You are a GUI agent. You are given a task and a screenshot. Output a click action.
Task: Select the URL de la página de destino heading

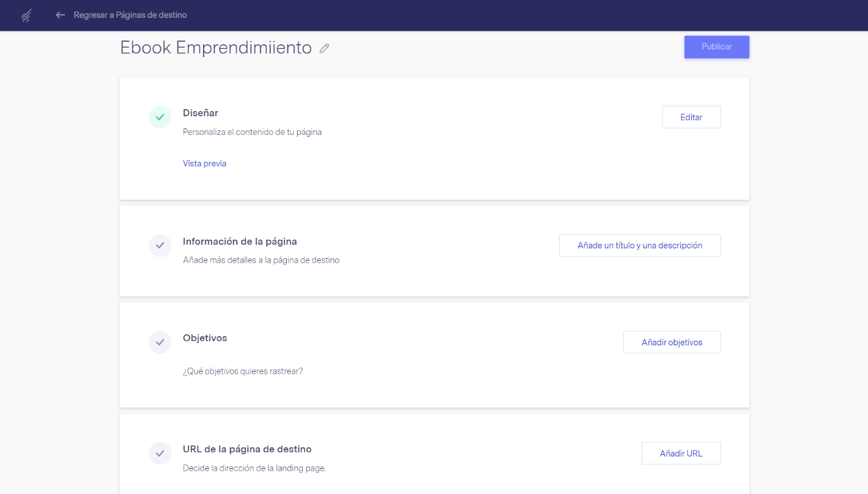(247, 449)
